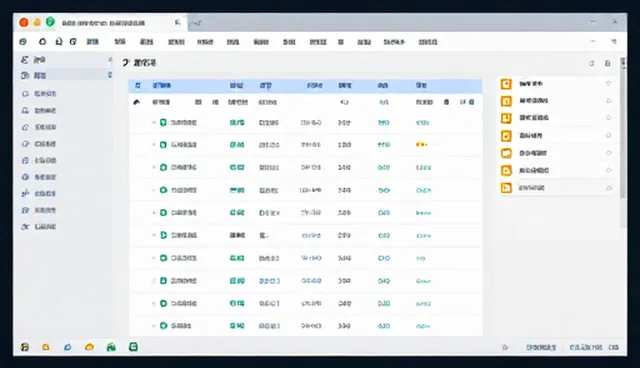Open the first taskbar icon at the bottom left
The image size is (640, 368).
point(25,347)
